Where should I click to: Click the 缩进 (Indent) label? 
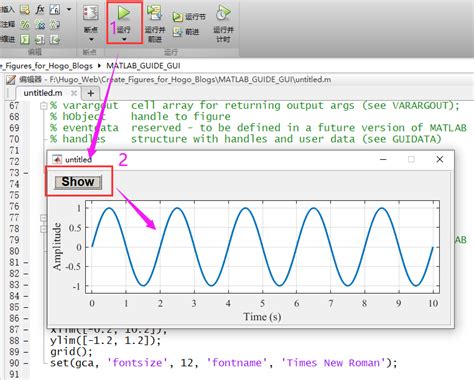pyautogui.click(x=7, y=39)
